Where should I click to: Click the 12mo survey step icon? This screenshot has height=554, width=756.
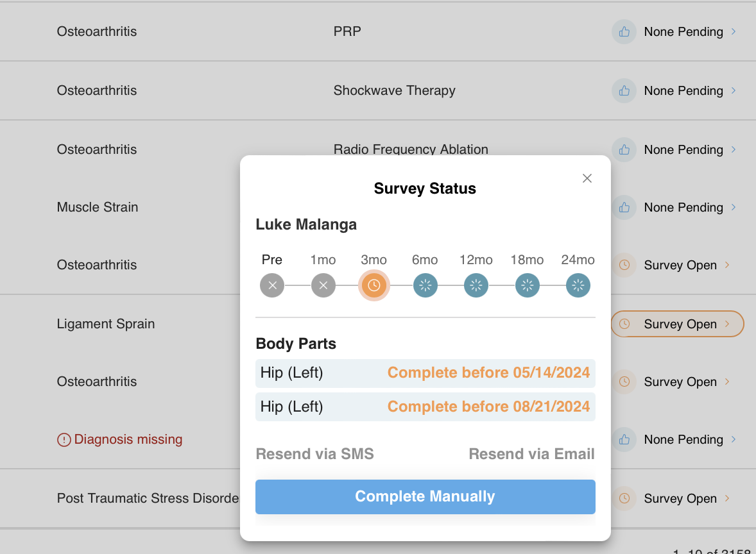click(476, 285)
